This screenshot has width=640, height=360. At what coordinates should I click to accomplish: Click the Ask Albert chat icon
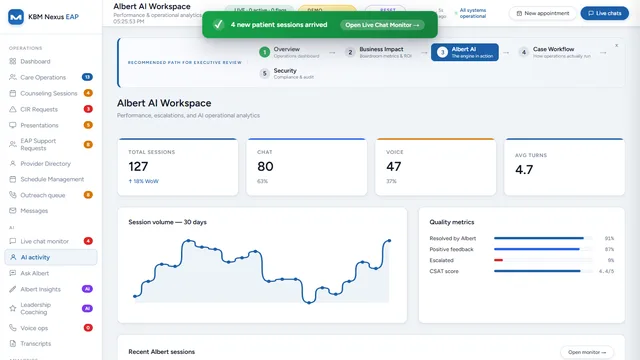coord(13,273)
